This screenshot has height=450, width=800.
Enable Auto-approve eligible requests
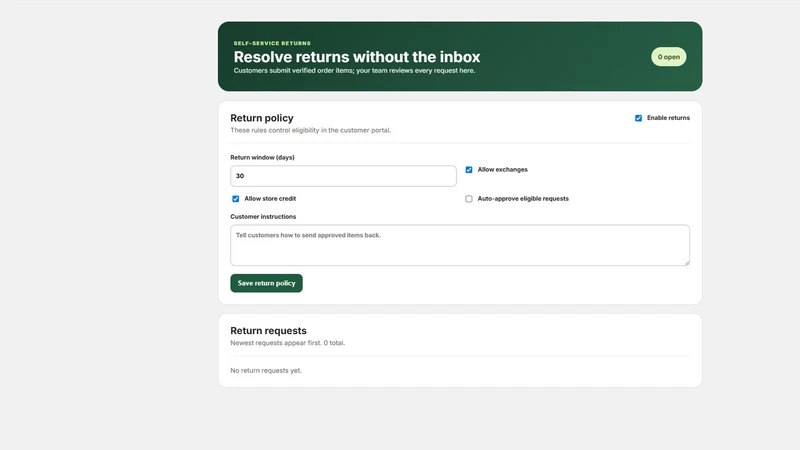469,199
